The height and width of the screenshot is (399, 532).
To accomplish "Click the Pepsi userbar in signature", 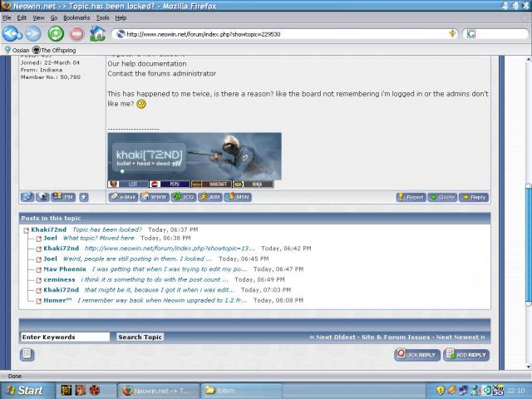I will [170, 184].
